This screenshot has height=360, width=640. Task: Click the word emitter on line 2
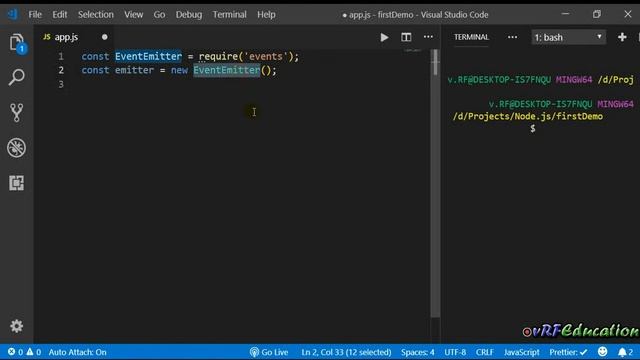pyautogui.click(x=134, y=70)
